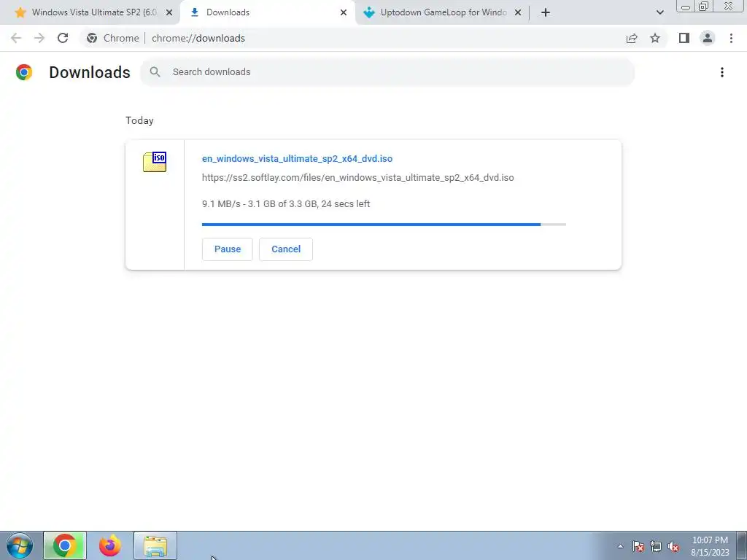Switch to the Uptodown GameLoop tab
747x560 pixels.
(442, 12)
